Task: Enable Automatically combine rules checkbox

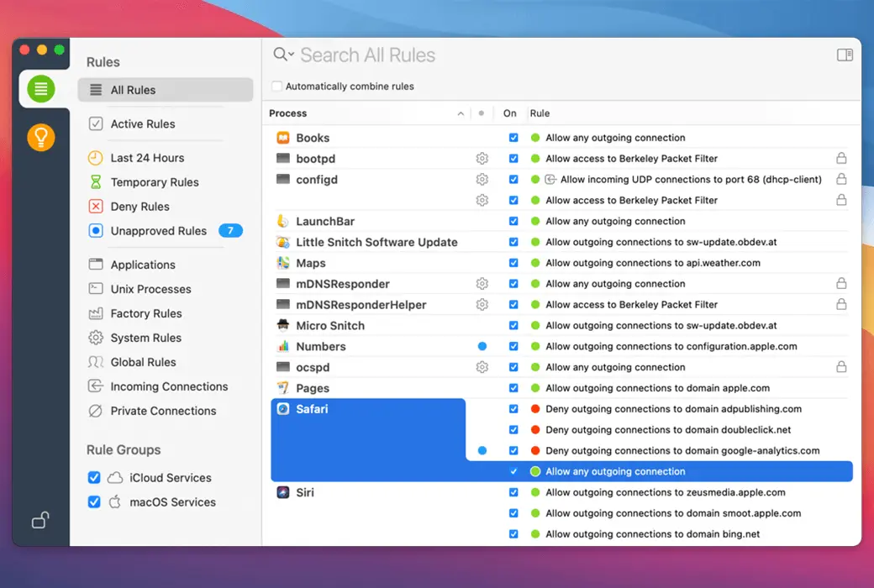Action: [x=276, y=87]
